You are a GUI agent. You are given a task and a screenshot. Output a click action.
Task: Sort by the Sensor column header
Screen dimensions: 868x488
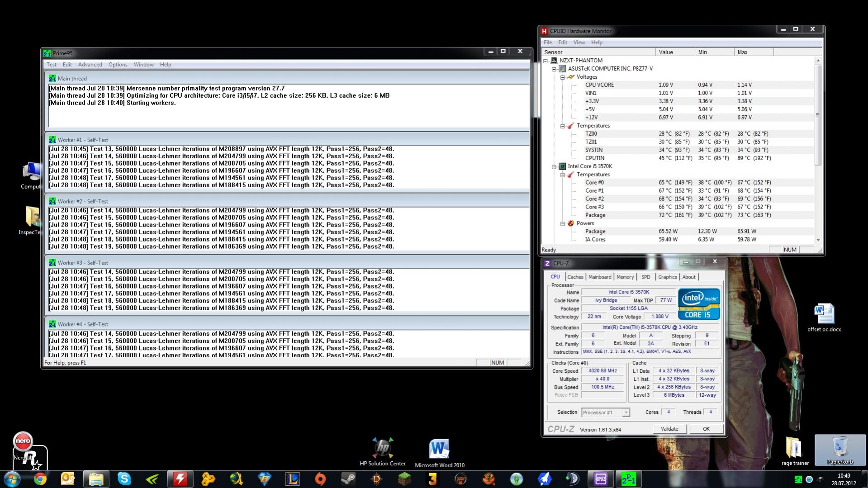(598, 52)
